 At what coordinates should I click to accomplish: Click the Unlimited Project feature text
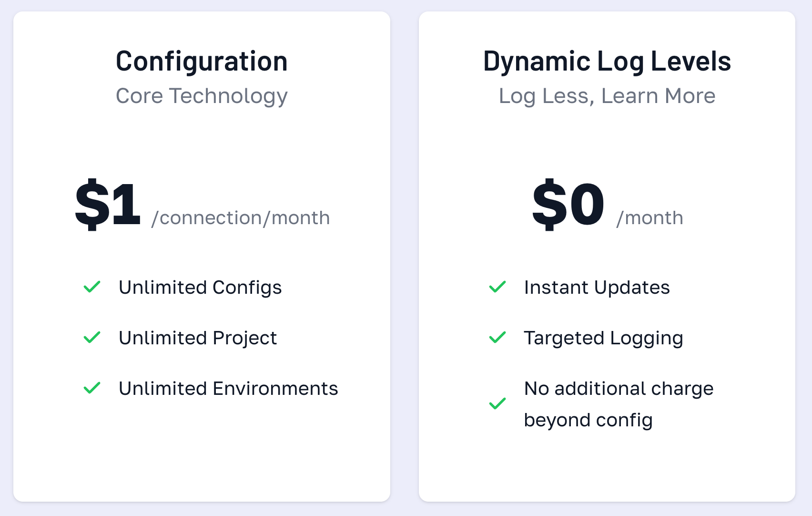[x=198, y=338]
